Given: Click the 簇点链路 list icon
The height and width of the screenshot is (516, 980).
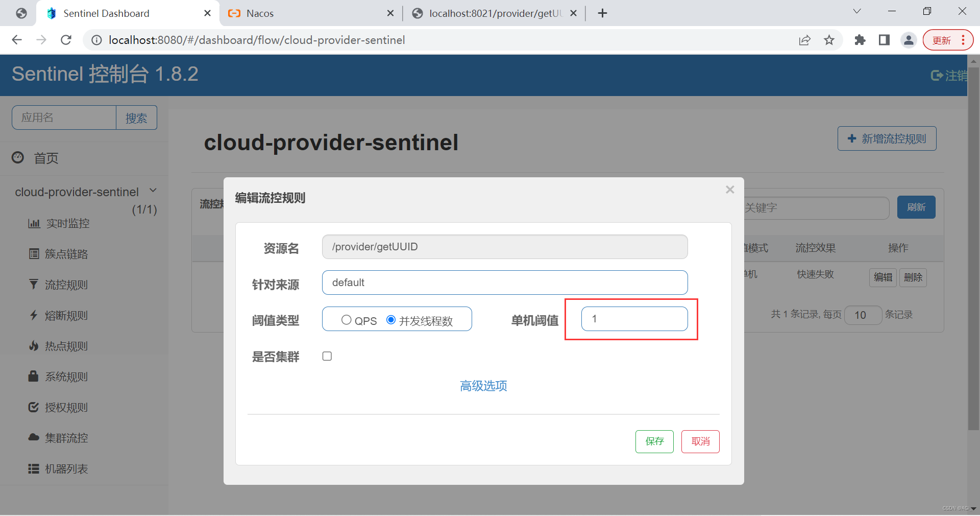Looking at the screenshot, I should click(34, 254).
